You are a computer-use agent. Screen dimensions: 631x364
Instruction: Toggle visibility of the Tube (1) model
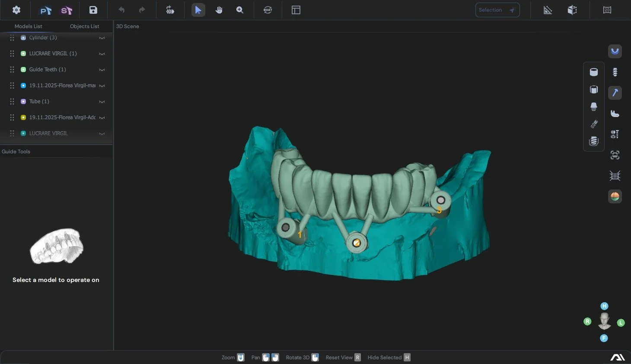(x=102, y=101)
